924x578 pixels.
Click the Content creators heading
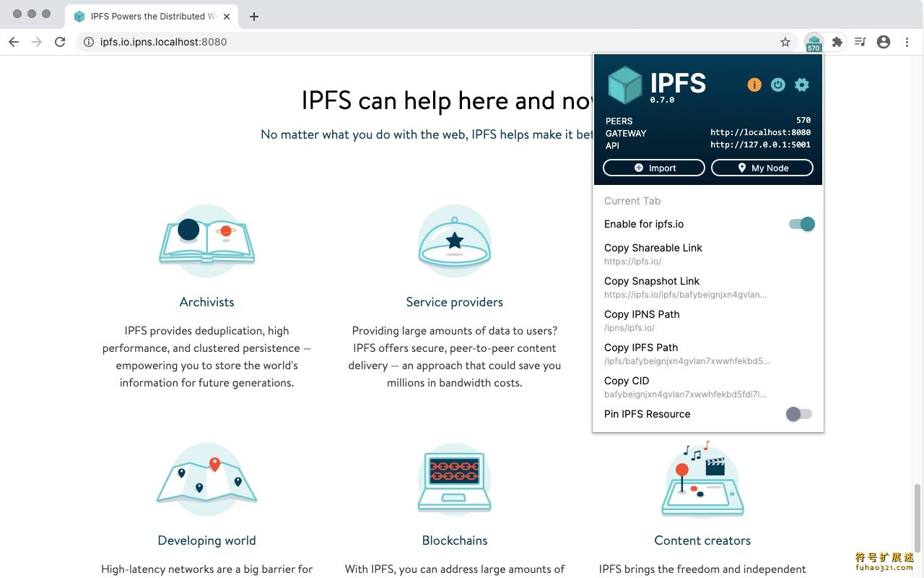(702, 540)
